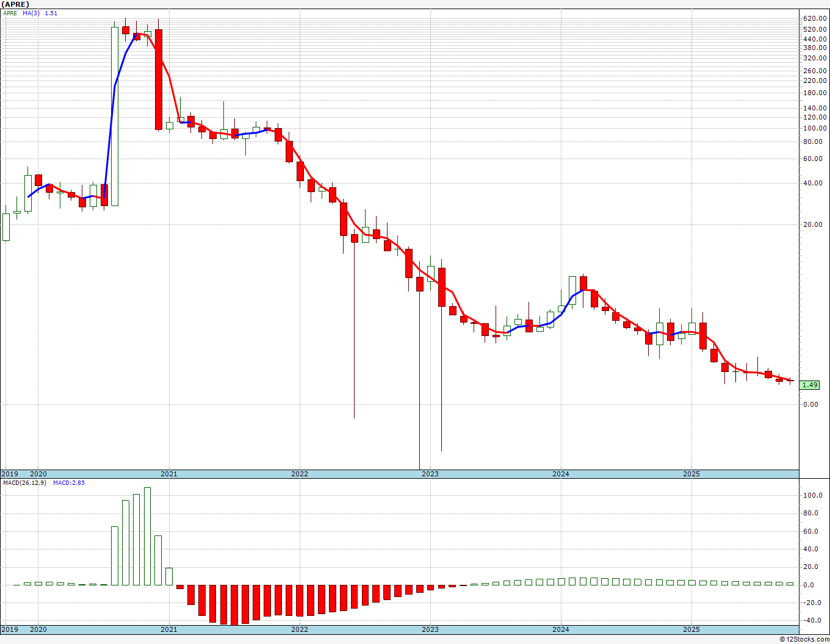Select the MACD:2.85 value readout
The width and height of the screenshot is (830, 644).
[68, 483]
